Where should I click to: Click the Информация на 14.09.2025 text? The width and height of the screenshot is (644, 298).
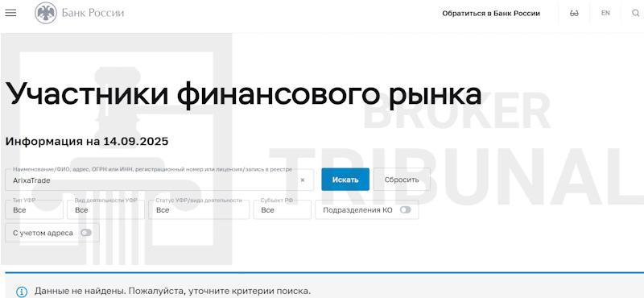[87, 142]
